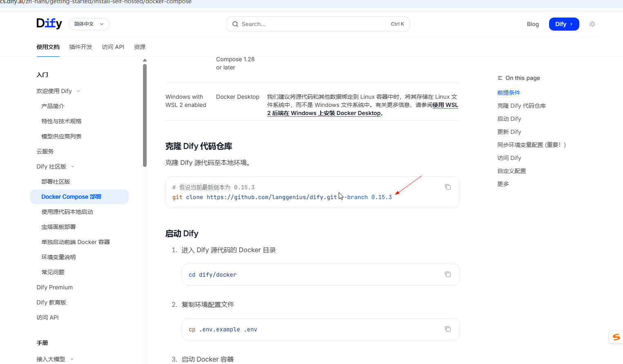Click the 使用源代码本地启动 sidebar entry

coord(67,212)
